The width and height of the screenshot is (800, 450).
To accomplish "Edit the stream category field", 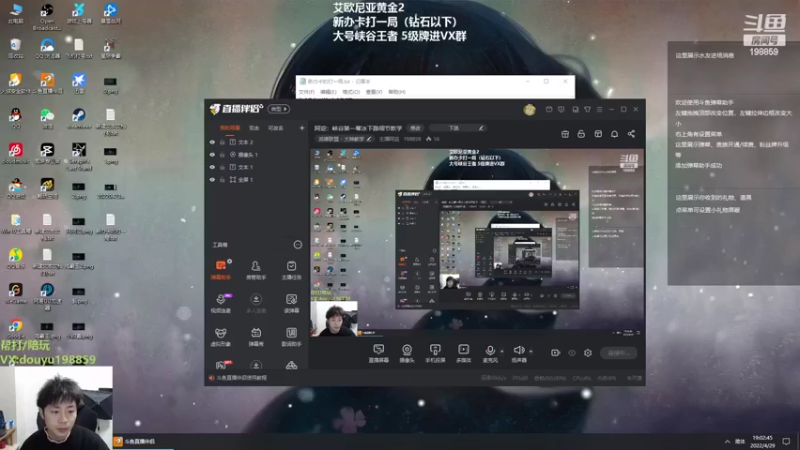I will (346, 139).
